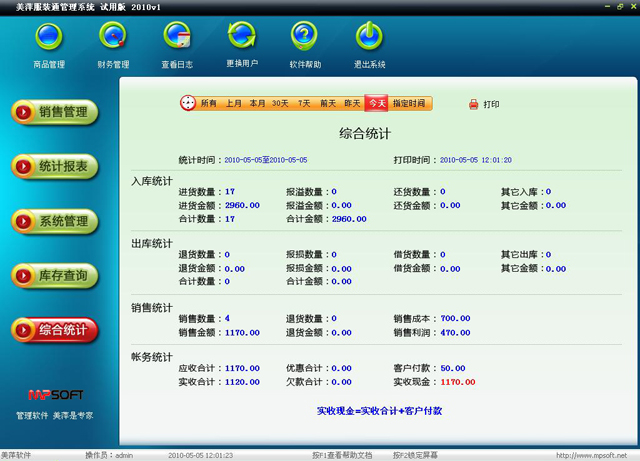The width and height of the screenshot is (640, 461).
Task: Click the clock icon on the time filter bar
Action: [187, 103]
